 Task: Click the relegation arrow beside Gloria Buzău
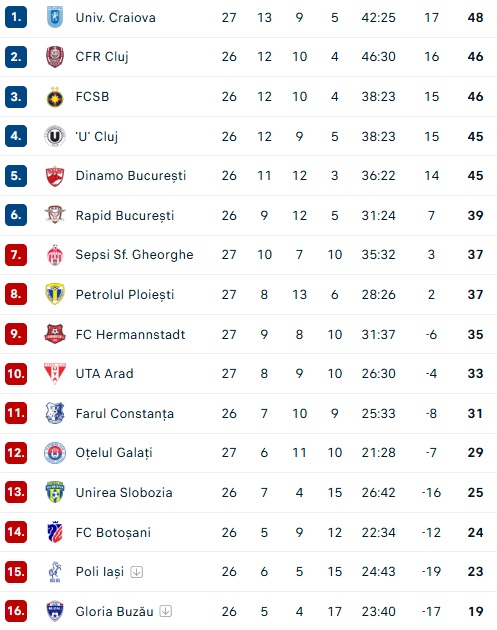point(166,611)
